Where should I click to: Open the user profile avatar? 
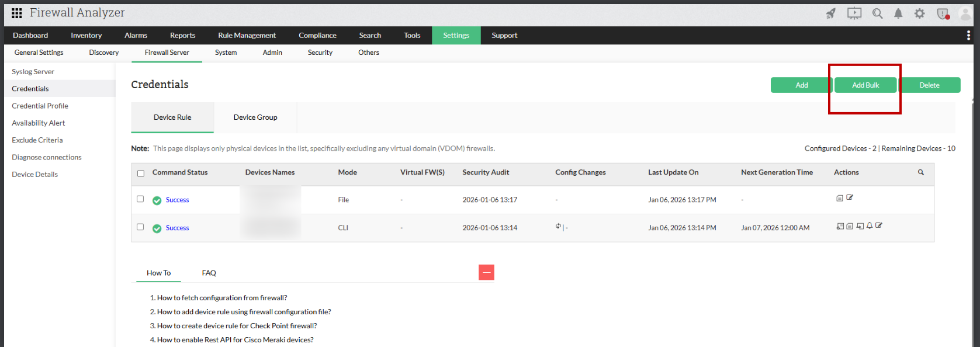tap(965, 13)
